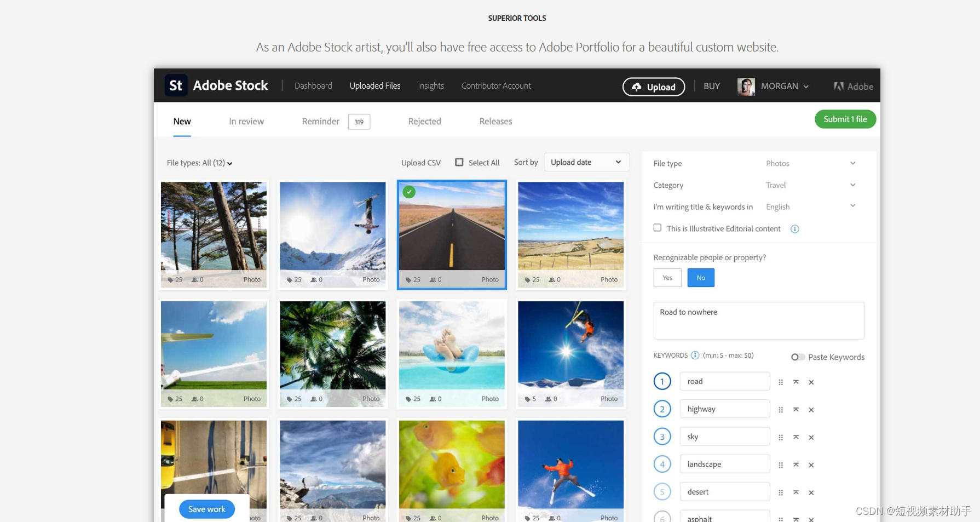Remove the 'highway' keyword with its X
The image size is (980, 522).
coord(811,410)
